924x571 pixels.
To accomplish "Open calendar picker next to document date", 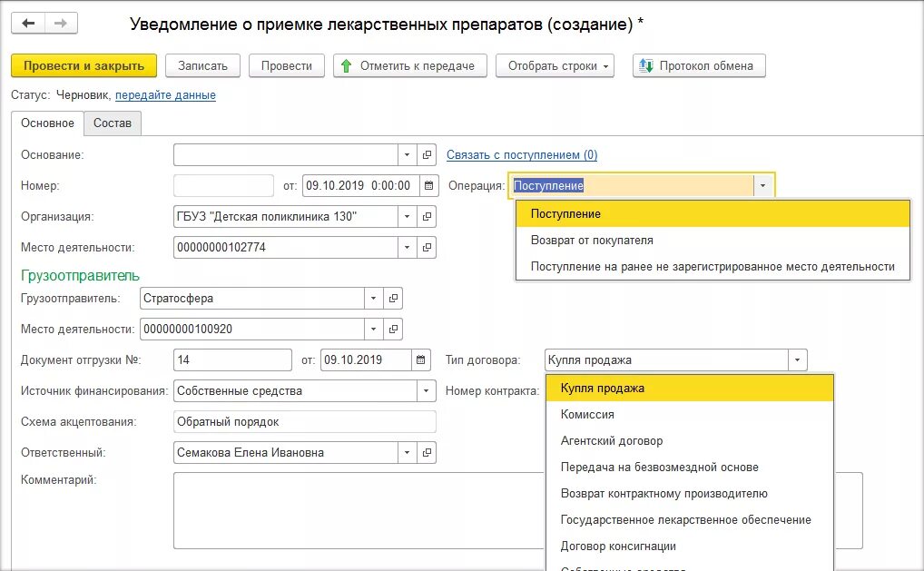I will [429, 186].
